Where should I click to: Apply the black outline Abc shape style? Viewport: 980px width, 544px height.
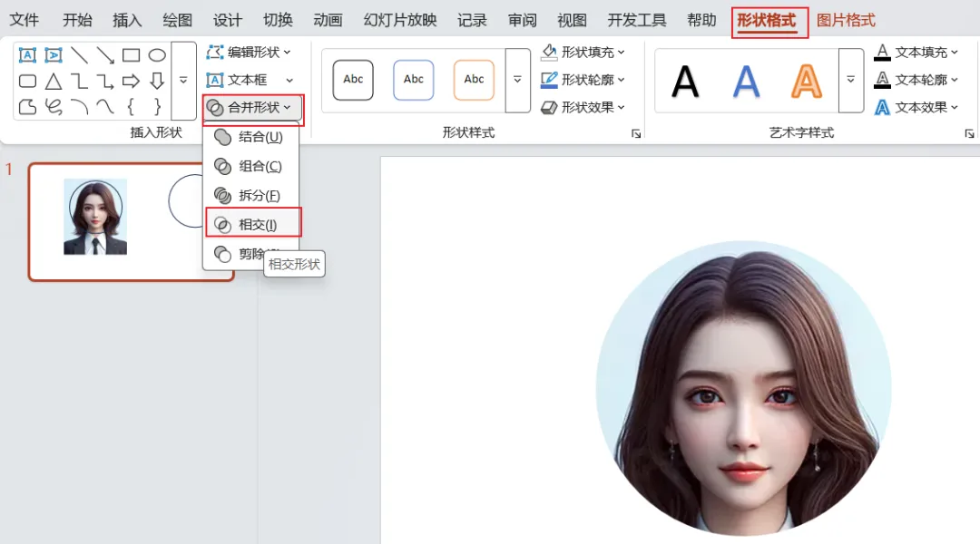coord(353,80)
